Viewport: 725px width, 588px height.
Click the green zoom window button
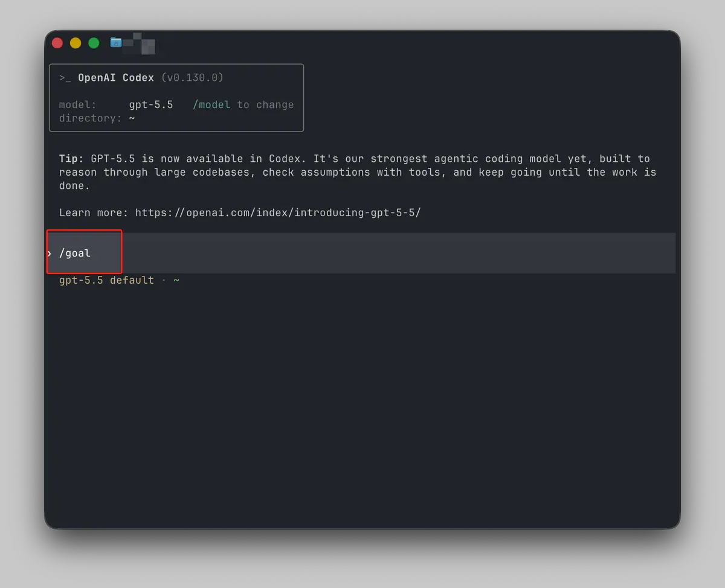click(94, 43)
